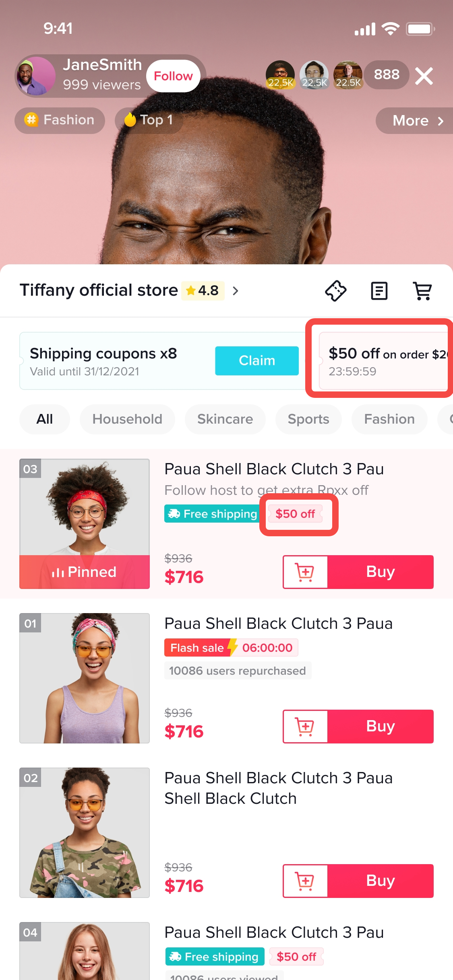Open the shopping cart icon
This screenshot has width=453, height=980.
[x=422, y=290]
